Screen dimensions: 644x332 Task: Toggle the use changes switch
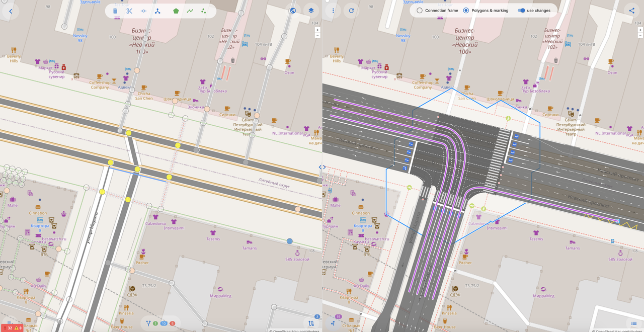(521, 11)
